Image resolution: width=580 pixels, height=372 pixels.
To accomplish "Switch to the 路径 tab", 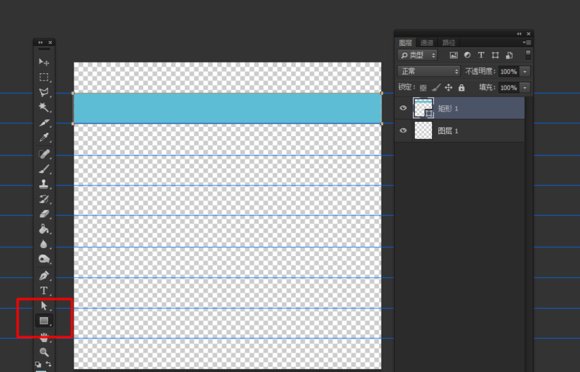I will [448, 43].
